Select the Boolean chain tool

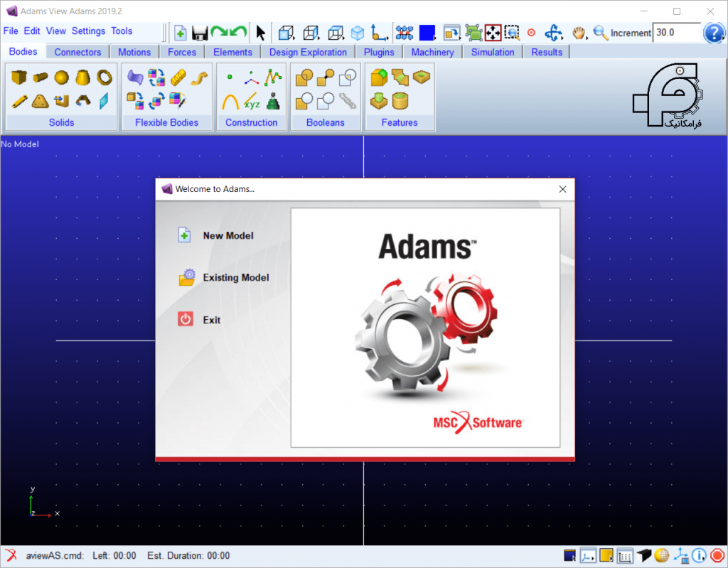tap(347, 101)
